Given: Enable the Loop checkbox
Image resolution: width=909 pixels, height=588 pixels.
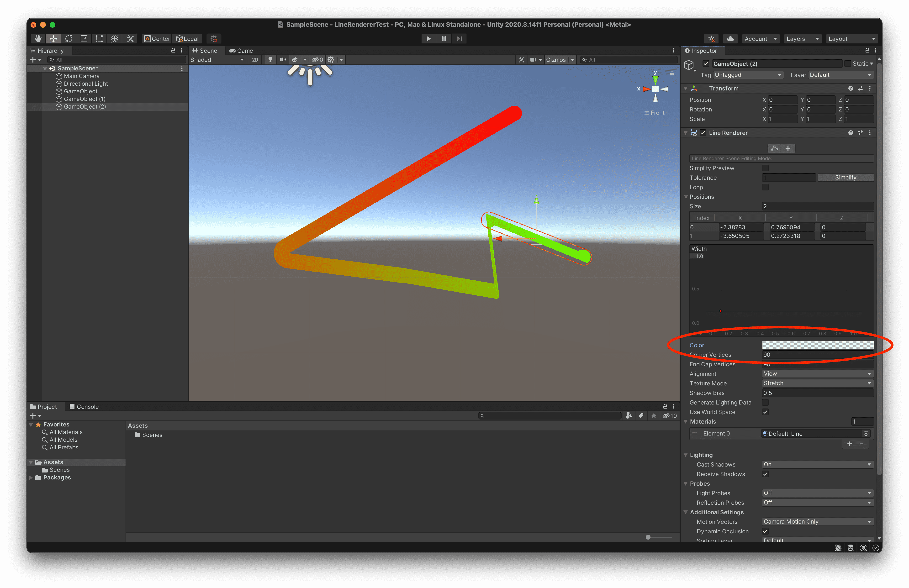Looking at the screenshot, I should point(765,187).
